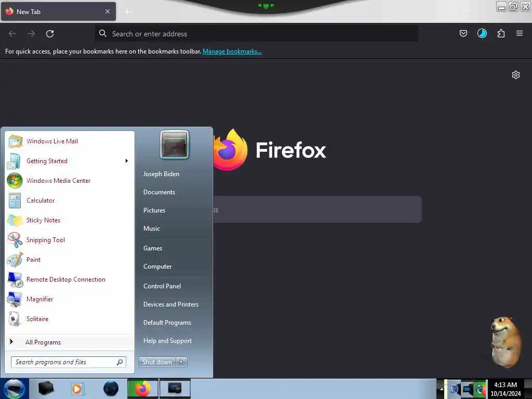This screenshot has height=399, width=532.
Task: Click the user account picture
Action: pos(175,144)
